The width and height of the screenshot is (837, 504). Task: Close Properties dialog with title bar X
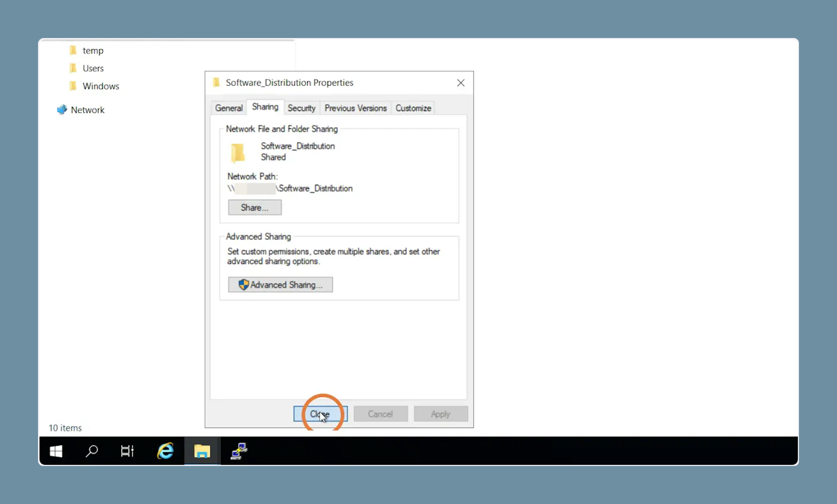click(461, 83)
